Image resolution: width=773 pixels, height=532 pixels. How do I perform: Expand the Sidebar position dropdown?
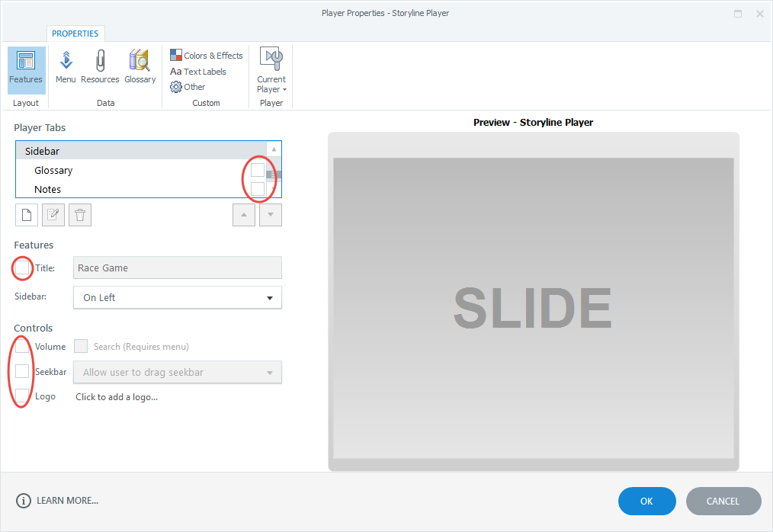coord(178,298)
